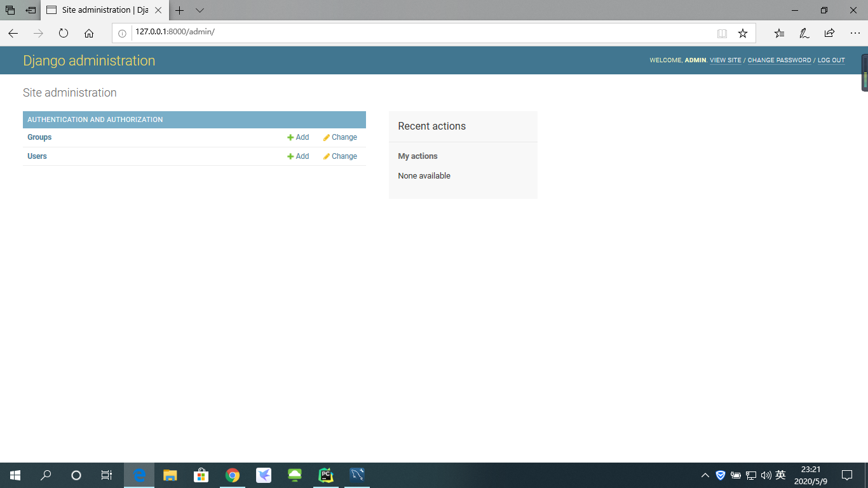Image resolution: width=868 pixels, height=488 pixels.
Task: Switch input language indicator 英
Action: coord(780,475)
